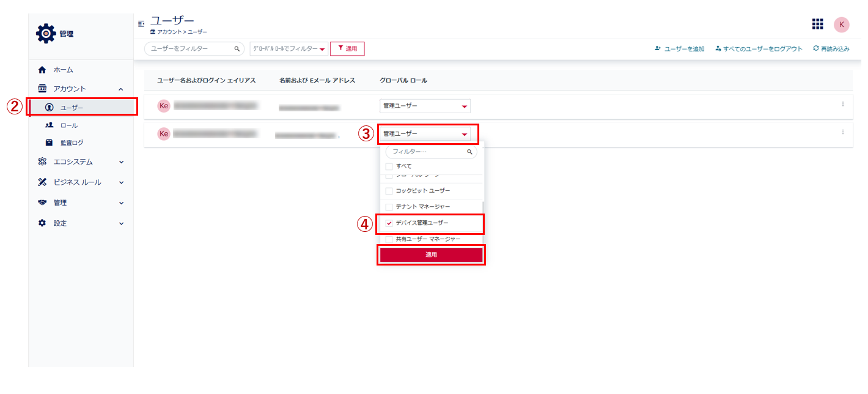This screenshot has height=394, width=868.
Task: Click すべてのユーザーをログアウト link
Action: [762, 49]
